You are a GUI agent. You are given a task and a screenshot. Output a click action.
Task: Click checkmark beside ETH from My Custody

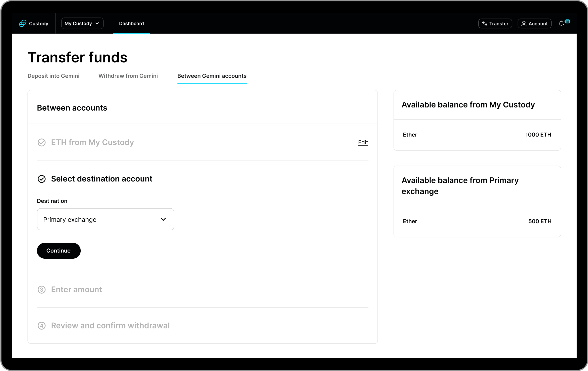point(42,142)
